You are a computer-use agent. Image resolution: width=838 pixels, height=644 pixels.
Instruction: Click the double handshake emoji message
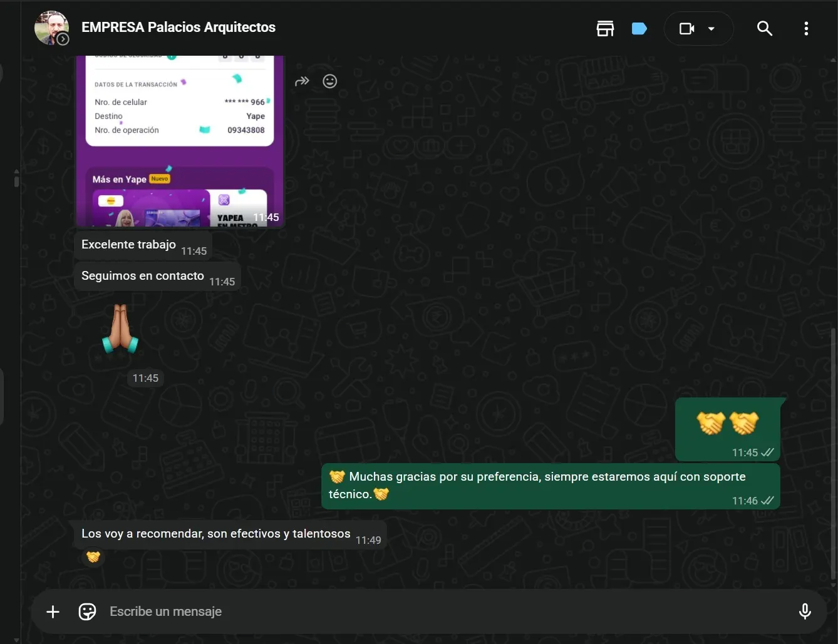(728, 430)
